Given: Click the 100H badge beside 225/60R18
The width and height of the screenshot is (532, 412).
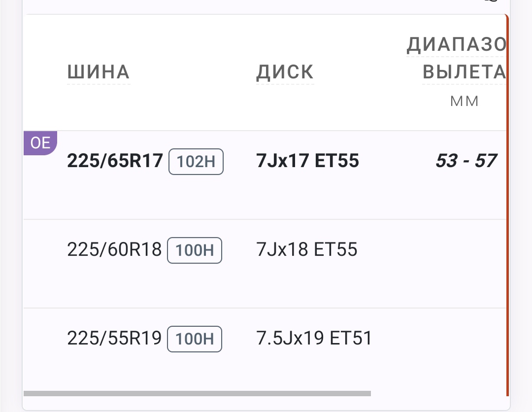Looking at the screenshot, I should (x=195, y=250).
